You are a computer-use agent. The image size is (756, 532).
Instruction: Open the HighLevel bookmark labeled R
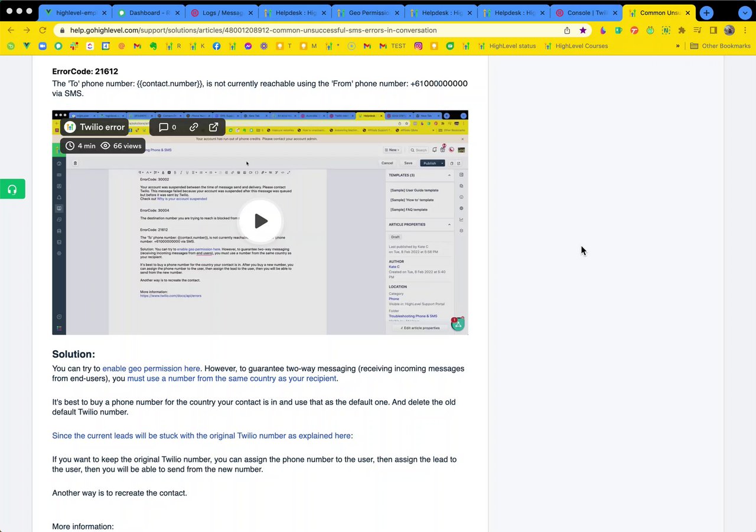pos(173,46)
